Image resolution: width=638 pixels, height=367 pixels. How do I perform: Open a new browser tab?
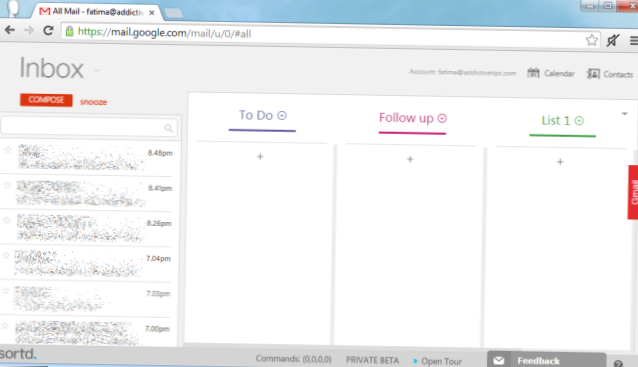coord(174,13)
